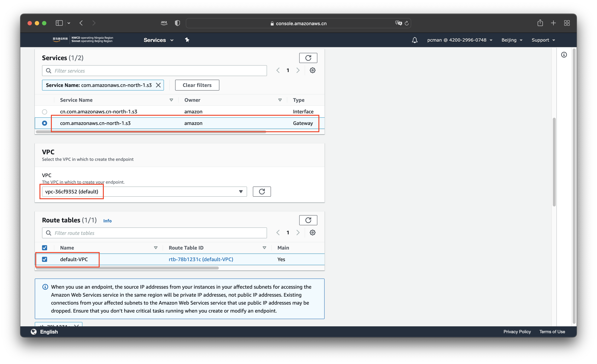Viewport: 597px width, 364px height.
Task: Open Services table settings gear
Action: [x=313, y=70]
